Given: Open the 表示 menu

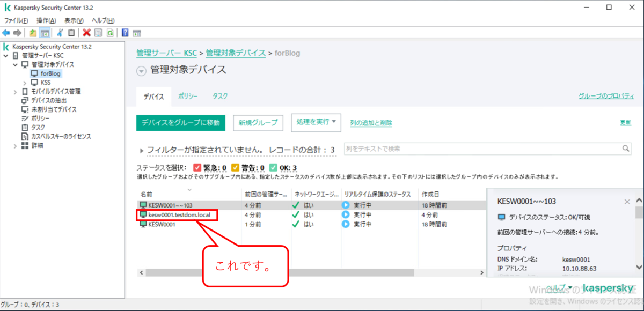Looking at the screenshot, I should (74, 20).
